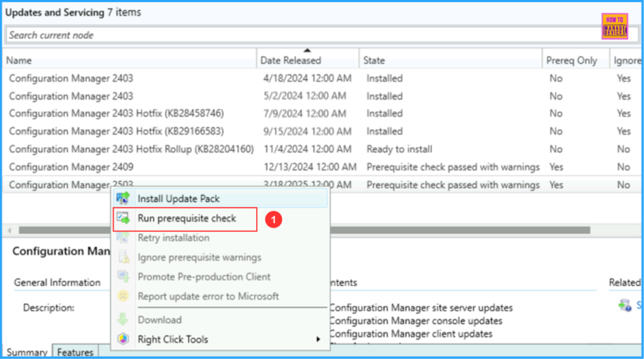Click the 12/13/2024 12:00 AM date cell

[309, 167]
